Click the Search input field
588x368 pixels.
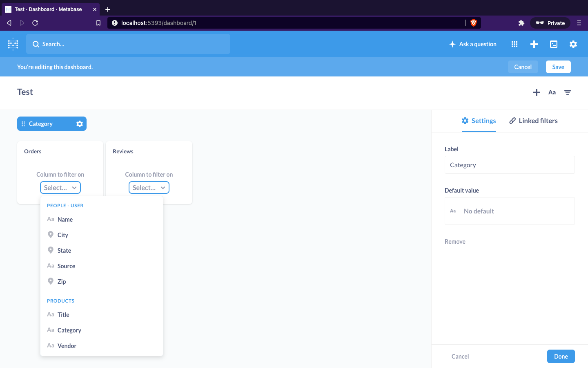(128, 44)
